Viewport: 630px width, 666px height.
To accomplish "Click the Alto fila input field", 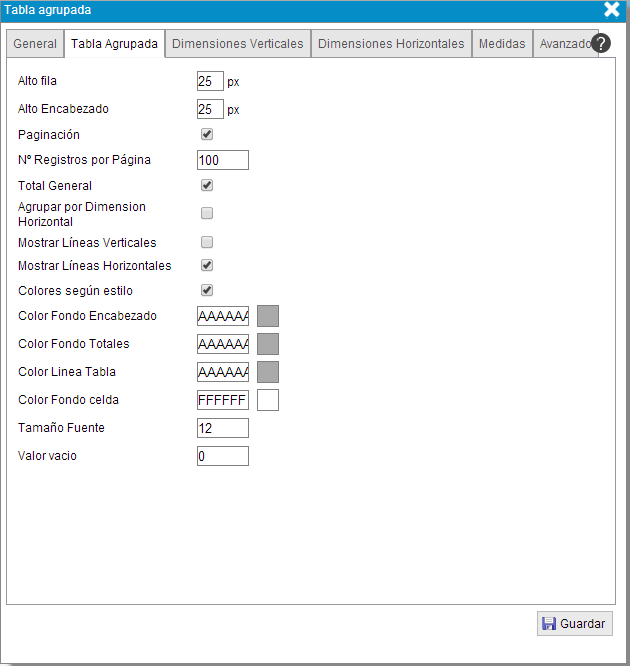I will pos(210,81).
